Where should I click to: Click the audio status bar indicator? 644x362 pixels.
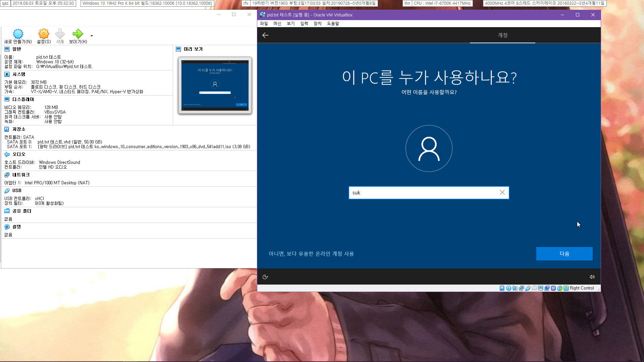[x=515, y=288]
